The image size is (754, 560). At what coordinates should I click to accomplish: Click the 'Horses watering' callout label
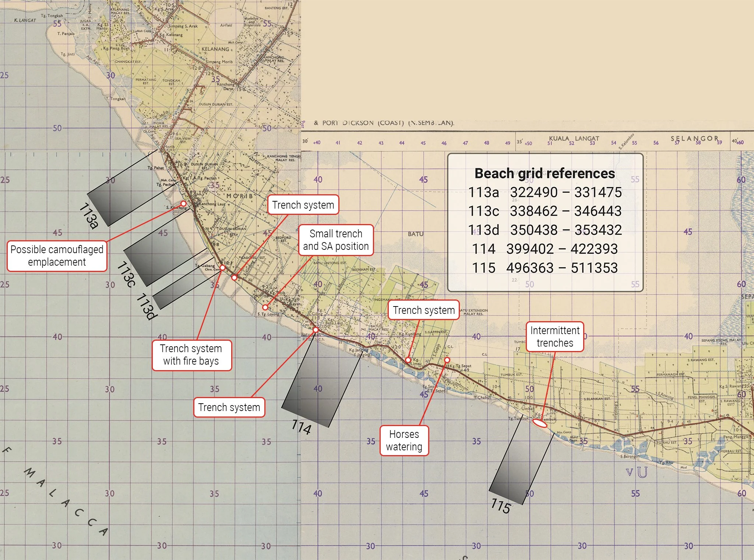(404, 440)
